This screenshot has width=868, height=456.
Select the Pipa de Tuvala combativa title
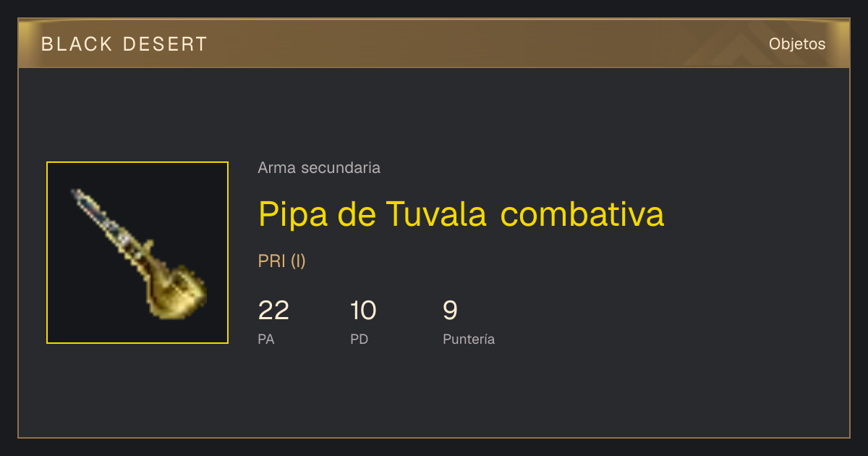point(461,214)
